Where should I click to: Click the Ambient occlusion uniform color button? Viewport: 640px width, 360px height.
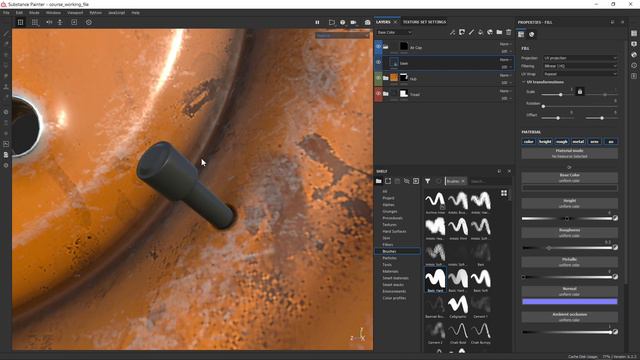point(569,317)
